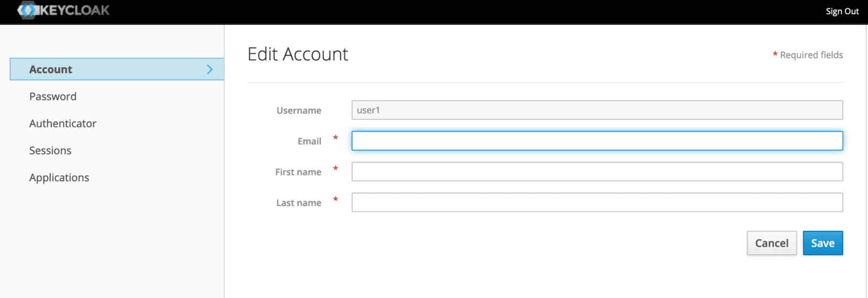Focus the Email input field
Image resolution: width=868 pixels, height=298 pixels.
point(597,141)
